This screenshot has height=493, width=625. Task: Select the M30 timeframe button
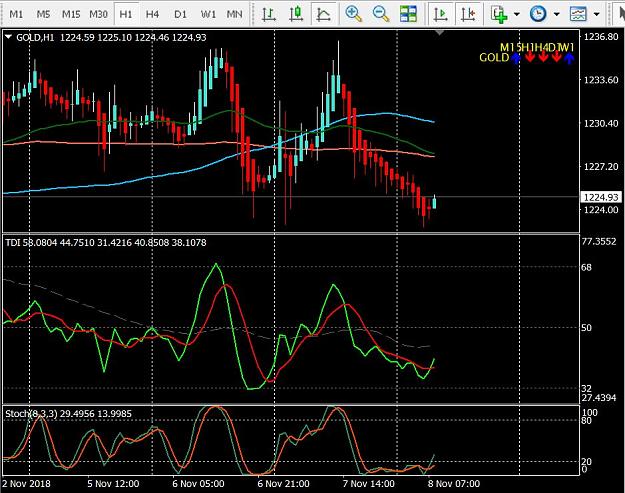pos(98,14)
